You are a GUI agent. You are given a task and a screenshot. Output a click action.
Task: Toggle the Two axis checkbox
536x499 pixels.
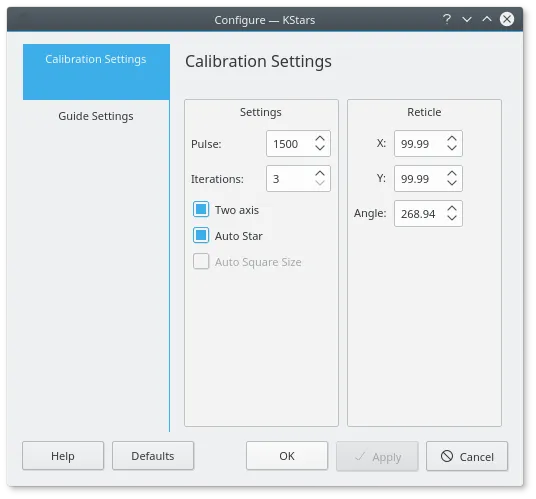coord(201,209)
